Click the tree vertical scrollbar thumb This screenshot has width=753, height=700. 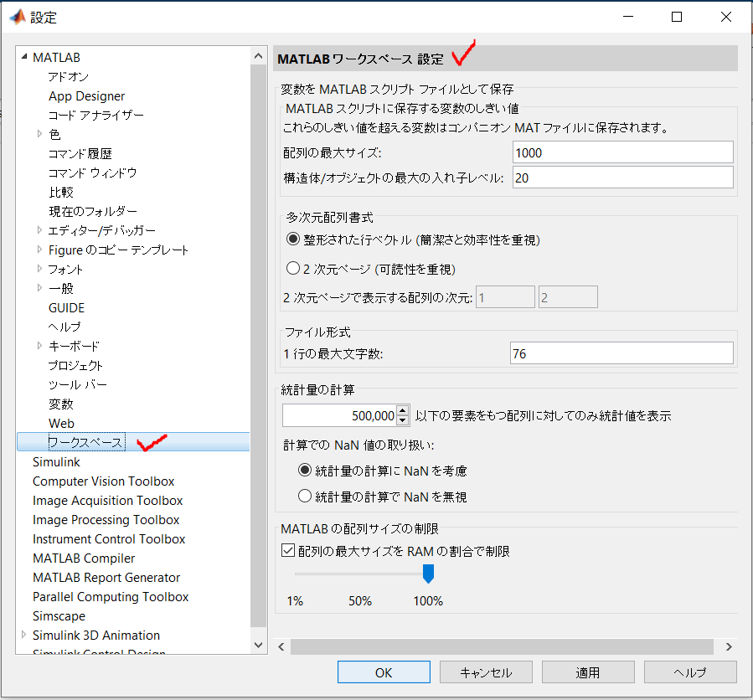pos(258,346)
